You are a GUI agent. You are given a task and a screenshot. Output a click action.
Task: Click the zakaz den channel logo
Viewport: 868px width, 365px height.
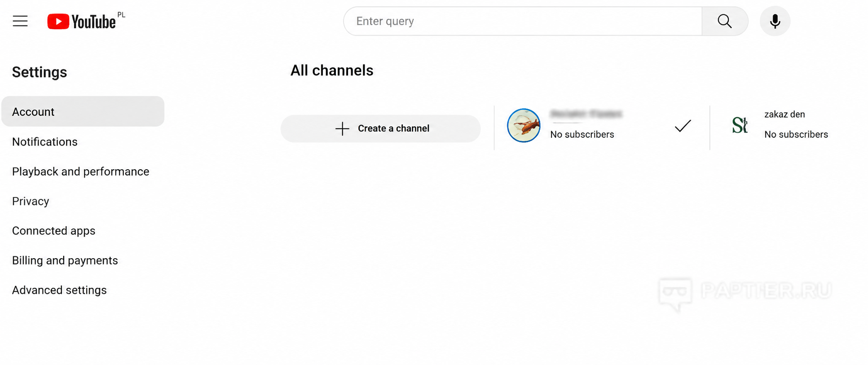point(740,125)
